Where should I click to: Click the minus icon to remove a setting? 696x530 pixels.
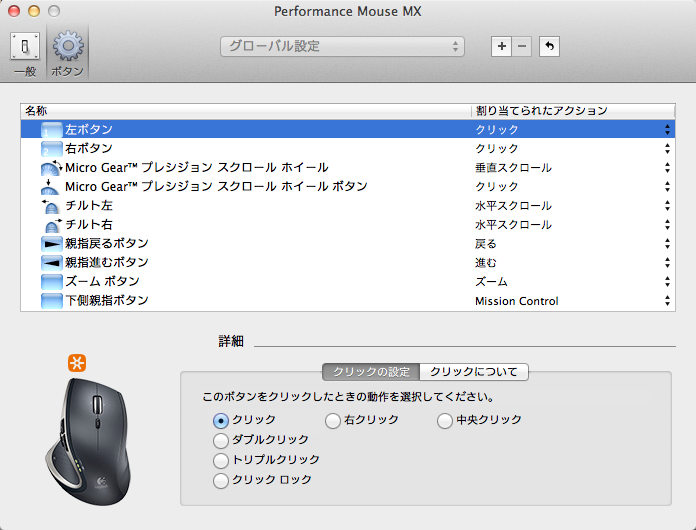click(522, 46)
